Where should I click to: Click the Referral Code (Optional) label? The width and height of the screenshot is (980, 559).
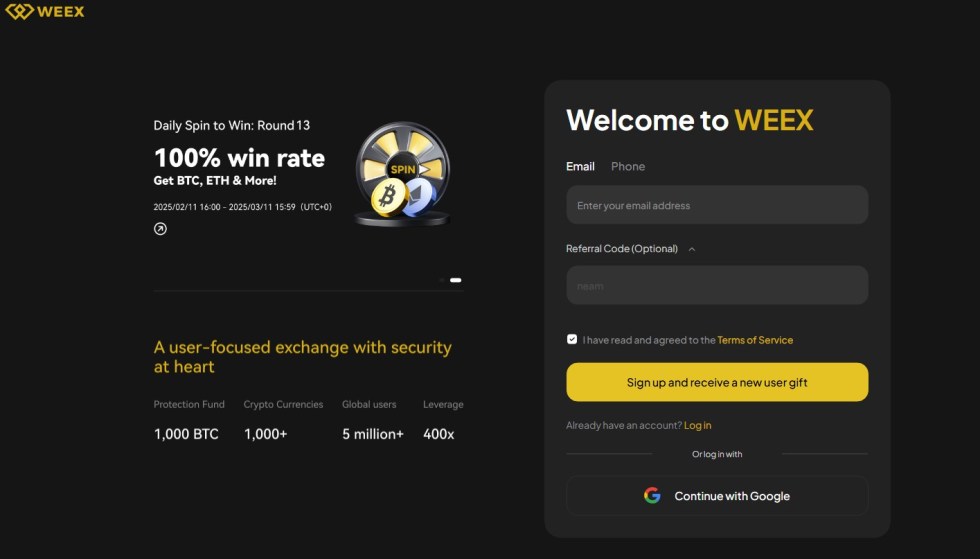[621, 249]
